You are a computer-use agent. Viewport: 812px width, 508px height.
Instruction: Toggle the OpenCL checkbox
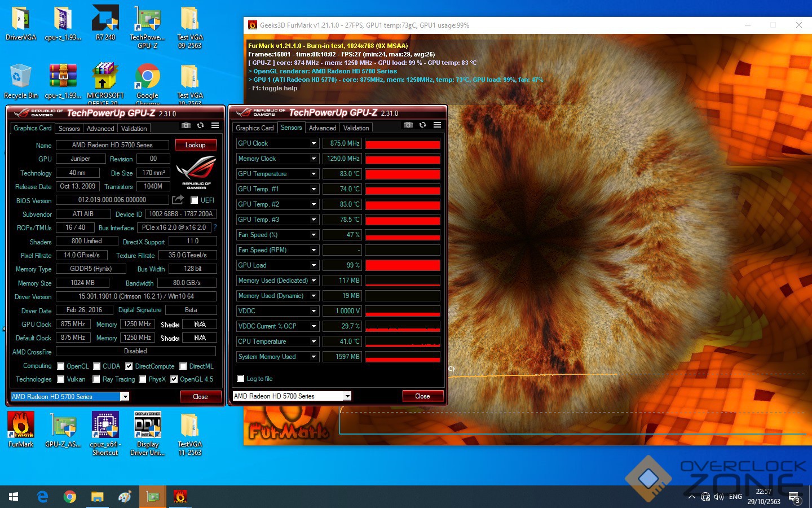[x=61, y=366]
